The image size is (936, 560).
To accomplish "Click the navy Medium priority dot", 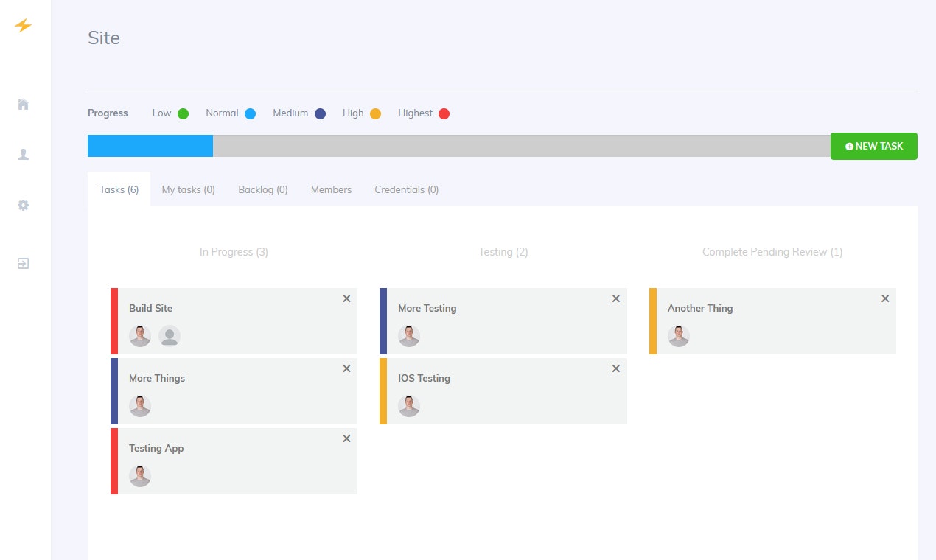I will pyautogui.click(x=320, y=113).
